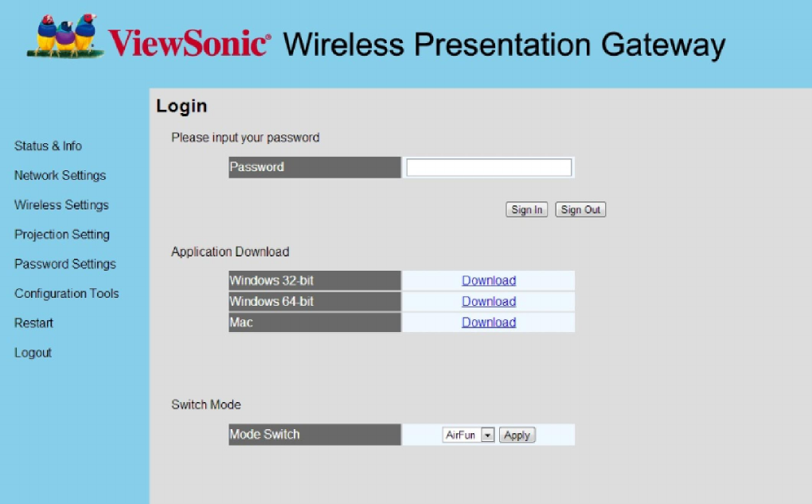The height and width of the screenshot is (504, 812).
Task: Download the Mac application
Action: 489,322
